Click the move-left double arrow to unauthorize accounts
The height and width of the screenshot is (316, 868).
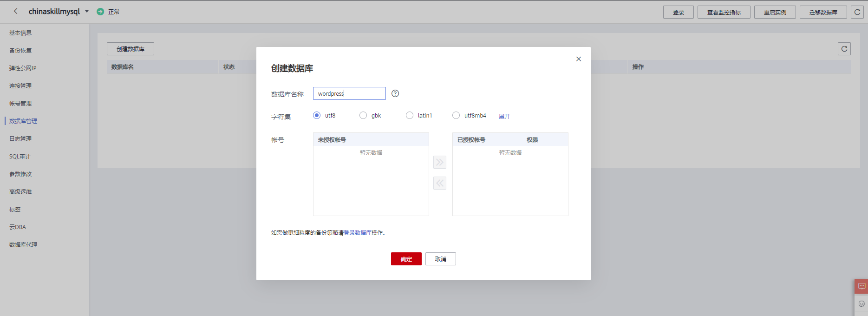click(440, 183)
